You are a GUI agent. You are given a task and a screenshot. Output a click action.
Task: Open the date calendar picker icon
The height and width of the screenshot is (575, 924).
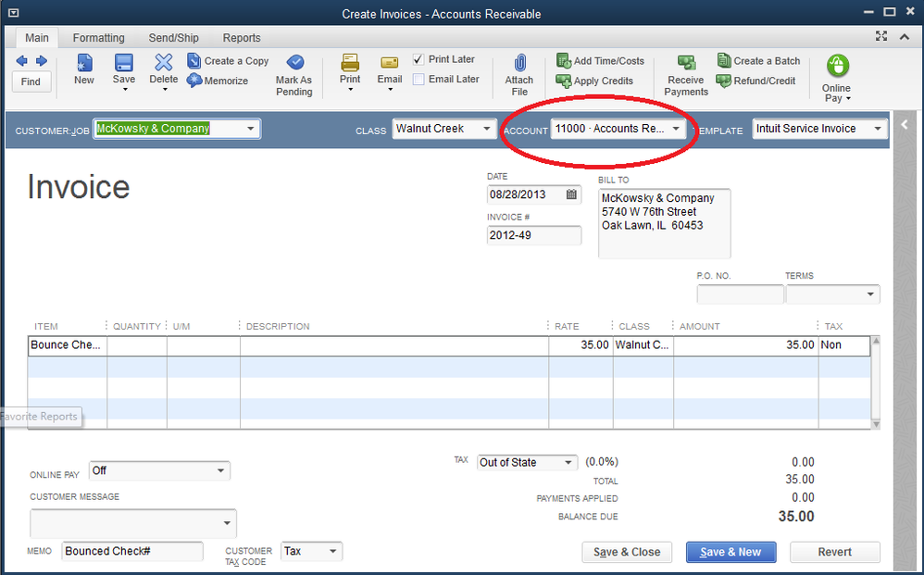point(571,194)
